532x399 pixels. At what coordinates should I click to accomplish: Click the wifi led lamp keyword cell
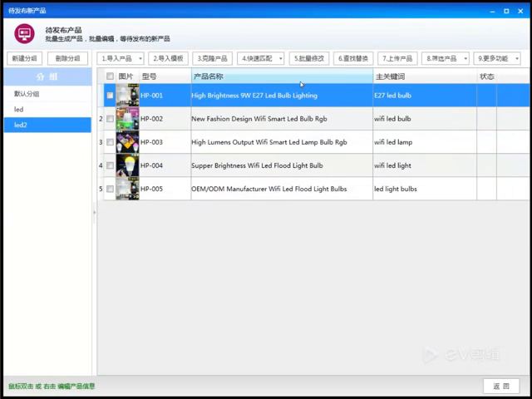pyautogui.click(x=425, y=142)
